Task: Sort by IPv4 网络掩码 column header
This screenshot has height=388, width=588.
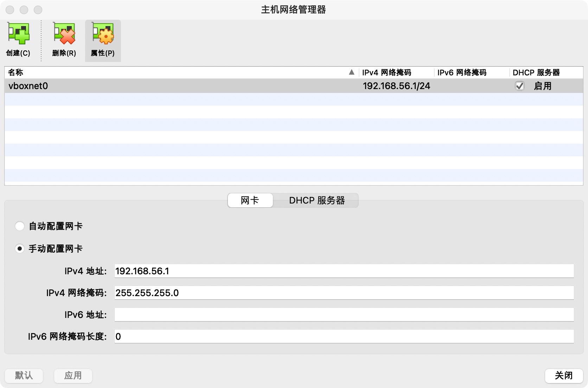Action: (x=387, y=73)
